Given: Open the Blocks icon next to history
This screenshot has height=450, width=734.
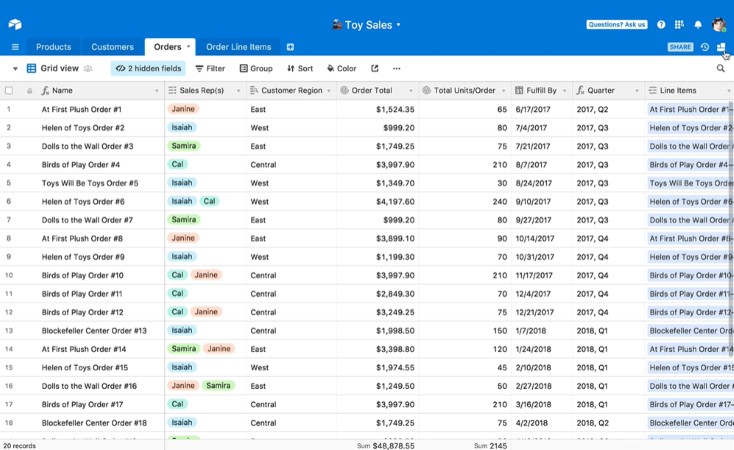Looking at the screenshot, I should (721, 47).
